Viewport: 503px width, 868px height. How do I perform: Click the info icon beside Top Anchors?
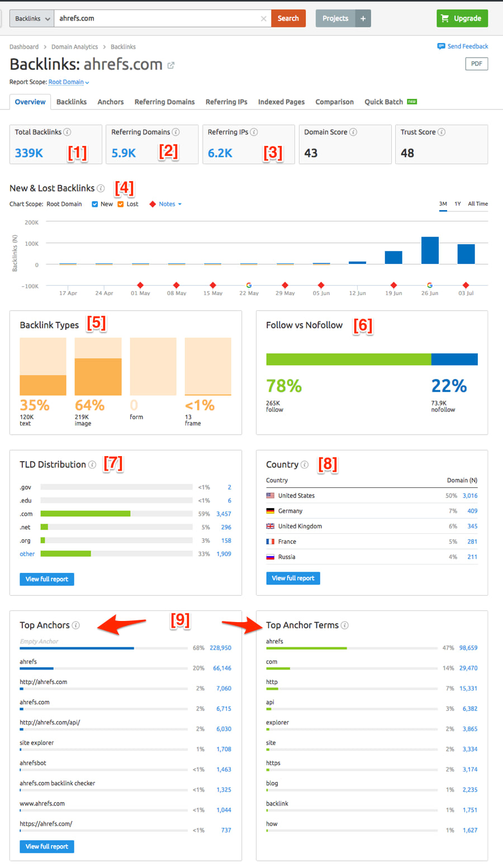[76, 625]
